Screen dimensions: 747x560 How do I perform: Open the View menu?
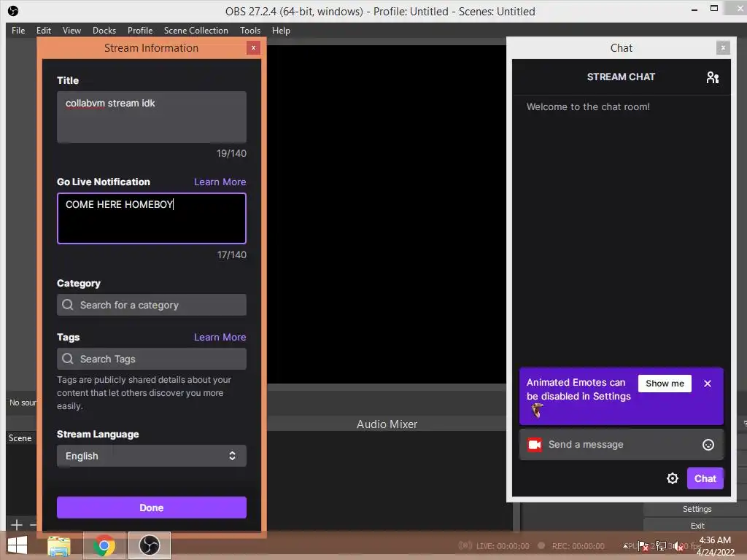(x=71, y=31)
